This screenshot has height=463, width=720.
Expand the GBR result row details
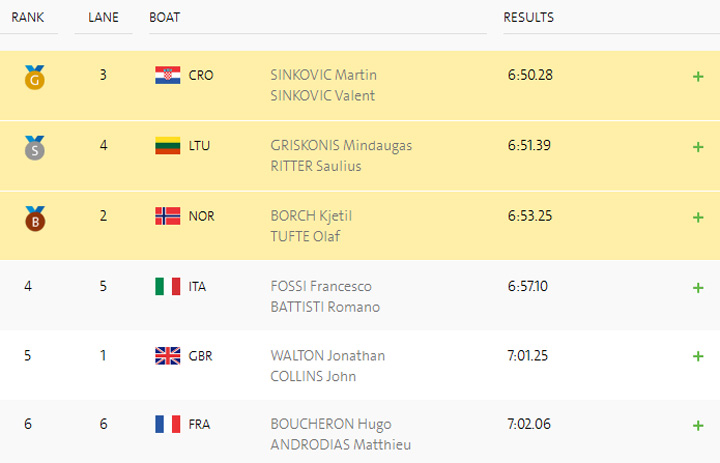pos(698,357)
